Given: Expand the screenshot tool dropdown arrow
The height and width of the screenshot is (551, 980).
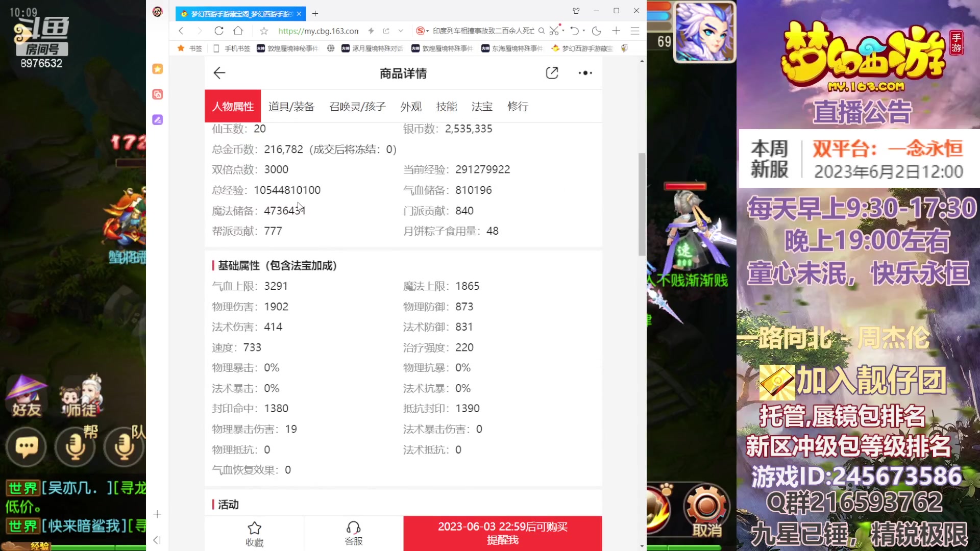Looking at the screenshot, I should 563,31.
